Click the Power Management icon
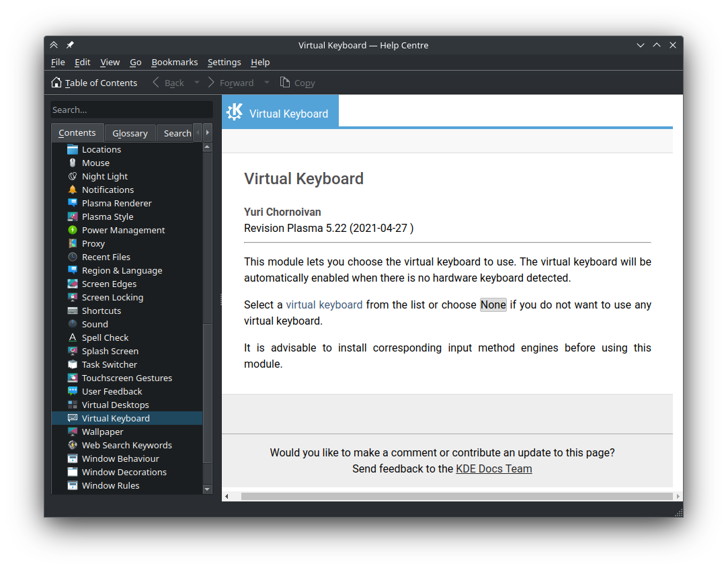 point(73,230)
